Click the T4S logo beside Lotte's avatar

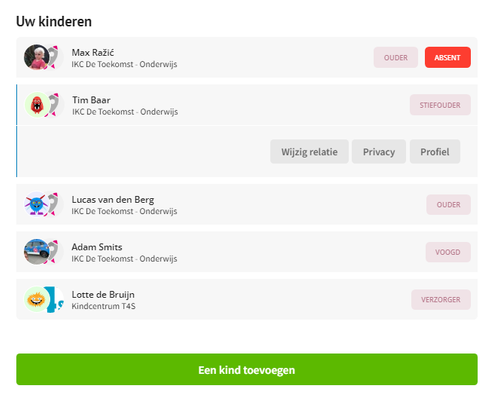55,299
